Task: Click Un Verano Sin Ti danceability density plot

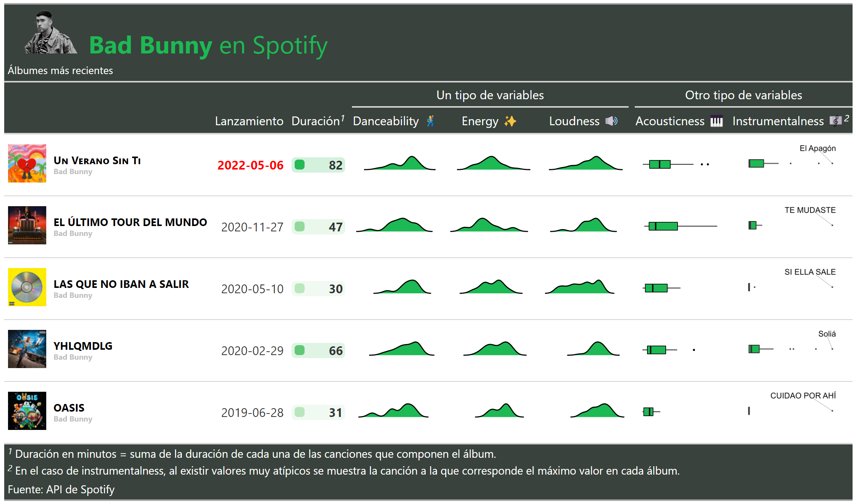Action: 400,163
